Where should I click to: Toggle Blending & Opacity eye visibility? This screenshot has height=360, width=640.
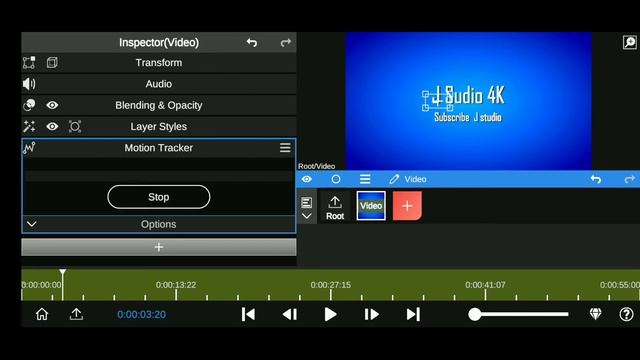point(52,105)
